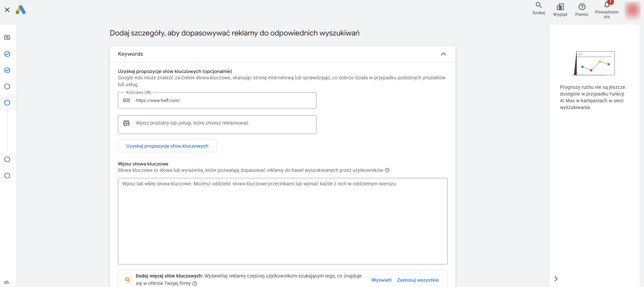Jump to the last step circle in sidebar
Screen dimensions: 644x287
coord(7,176)
